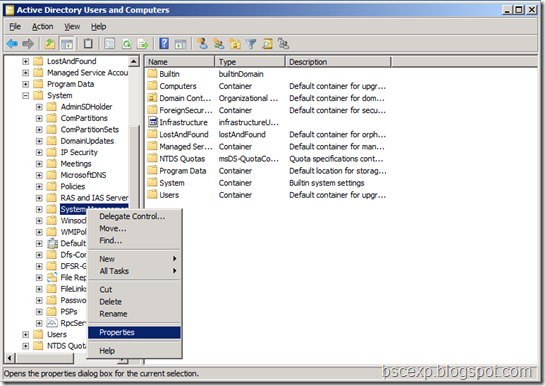
Task: Expand the LostAndFound tree node
Action: (x=25, y=61)
